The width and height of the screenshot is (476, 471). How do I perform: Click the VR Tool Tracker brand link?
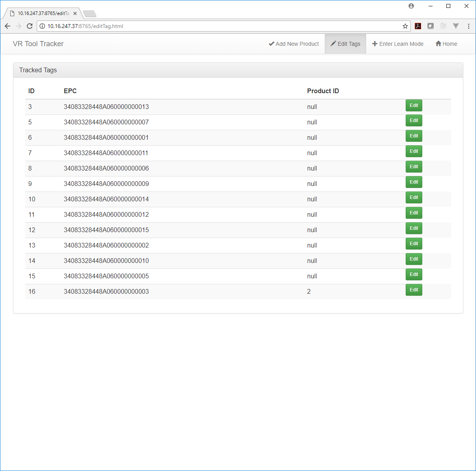coord(38,44)
